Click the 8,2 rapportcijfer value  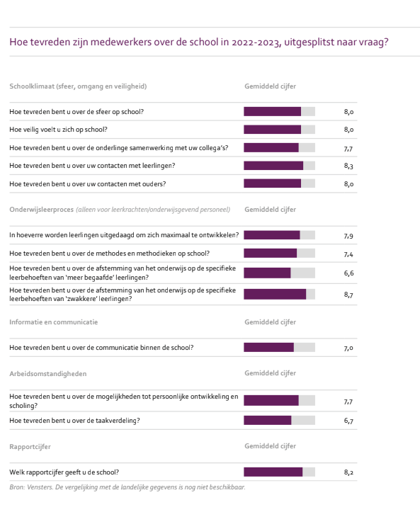coord(348,472)
